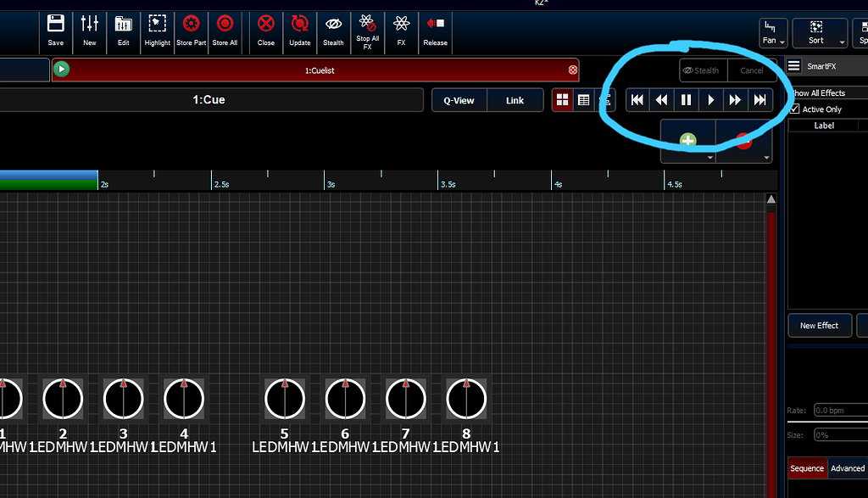868x498 pixels.
Task: Open the SmartFX hamburger menu
Action: tap(793, 65)
